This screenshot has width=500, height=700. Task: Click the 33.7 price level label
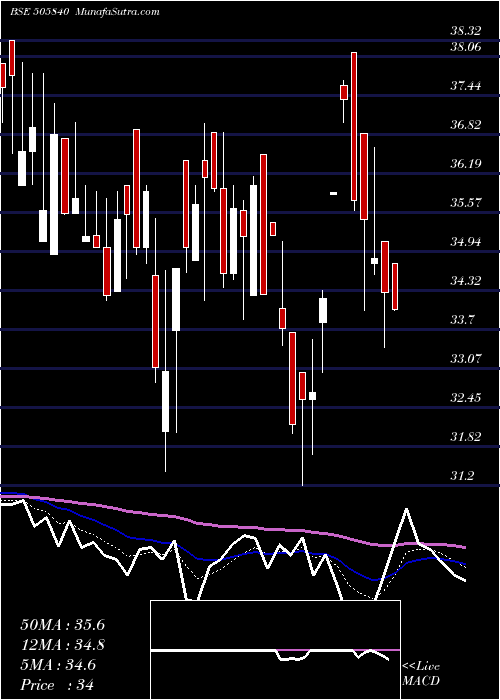(x=462, y=320)
